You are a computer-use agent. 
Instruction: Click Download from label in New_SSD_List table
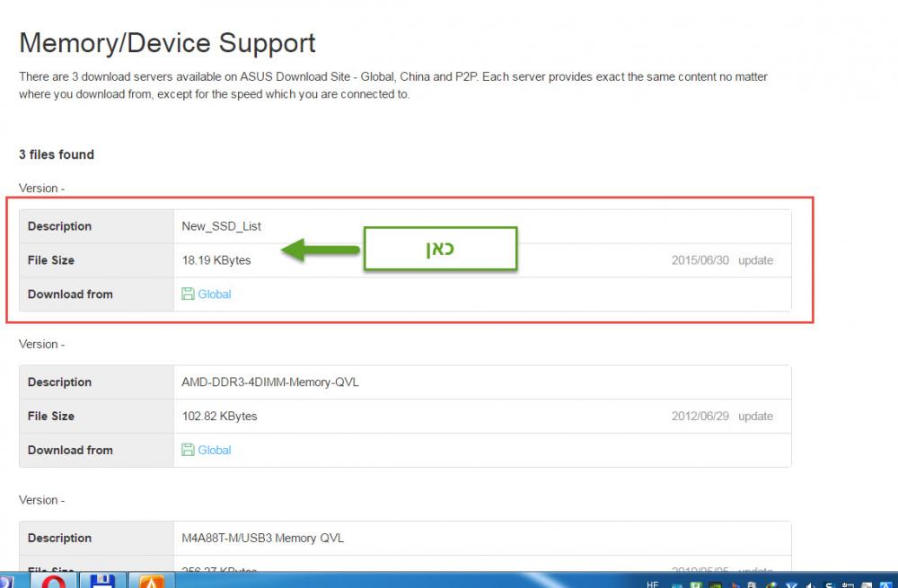click(x=70, y=294)
